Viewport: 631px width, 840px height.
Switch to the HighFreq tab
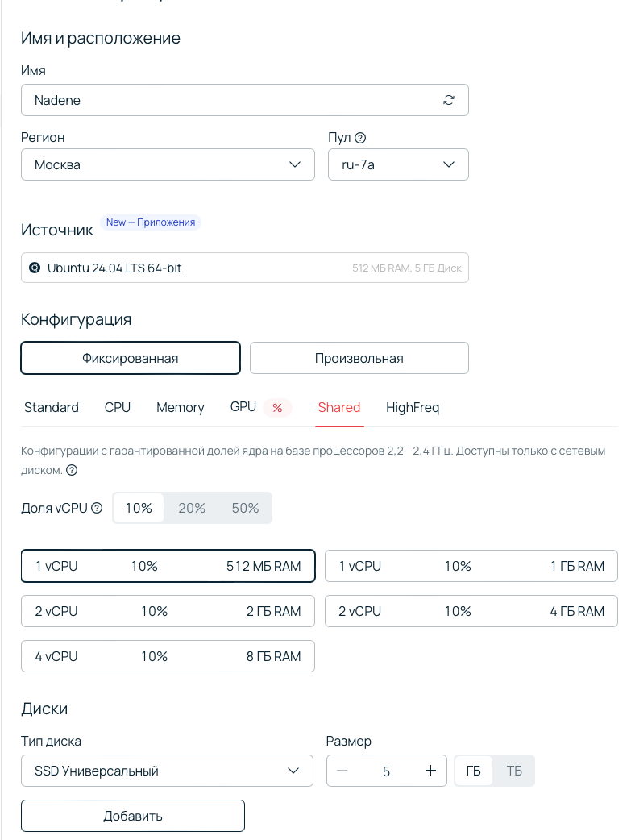pos(413,407)
